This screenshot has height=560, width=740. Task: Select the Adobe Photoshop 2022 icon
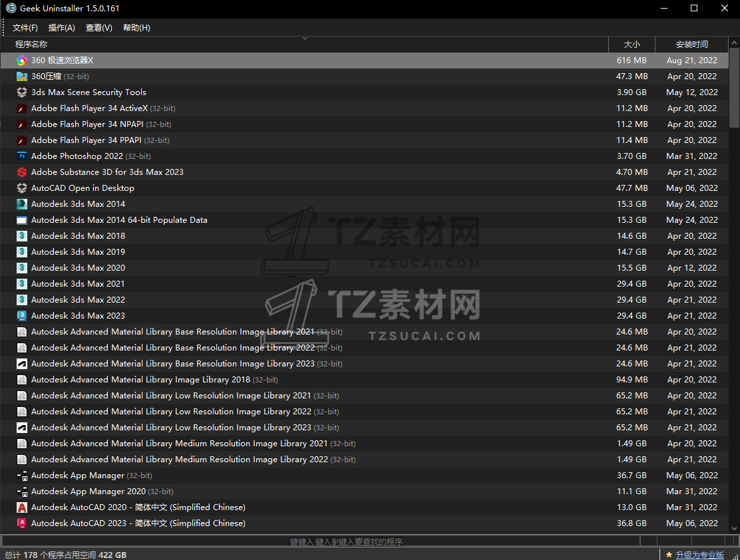pos(22,156)
